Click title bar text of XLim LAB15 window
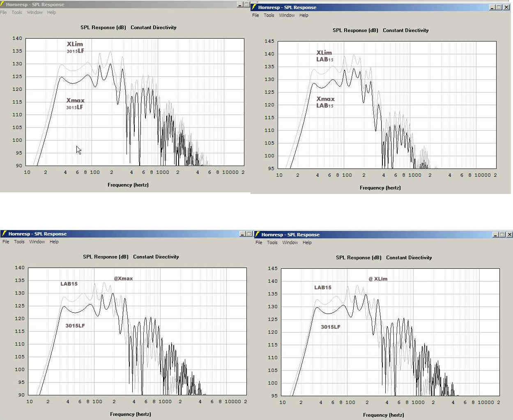 click(287, 7)
